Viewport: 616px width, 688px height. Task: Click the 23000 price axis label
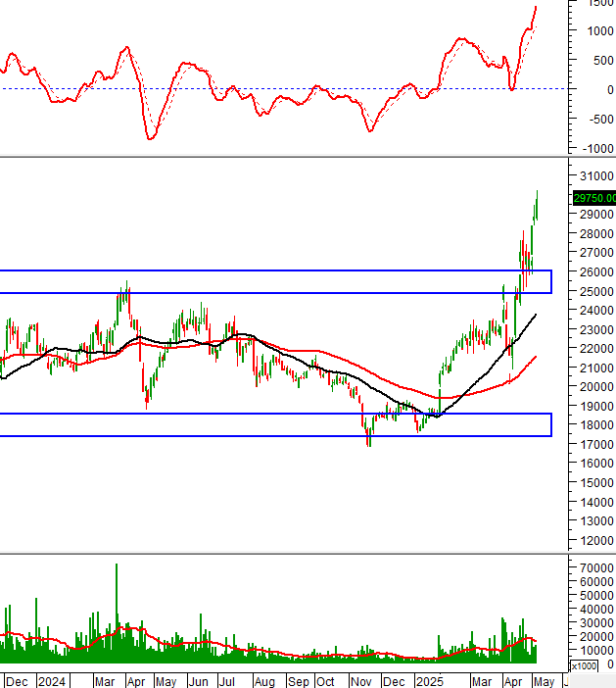tap(596, 329)
